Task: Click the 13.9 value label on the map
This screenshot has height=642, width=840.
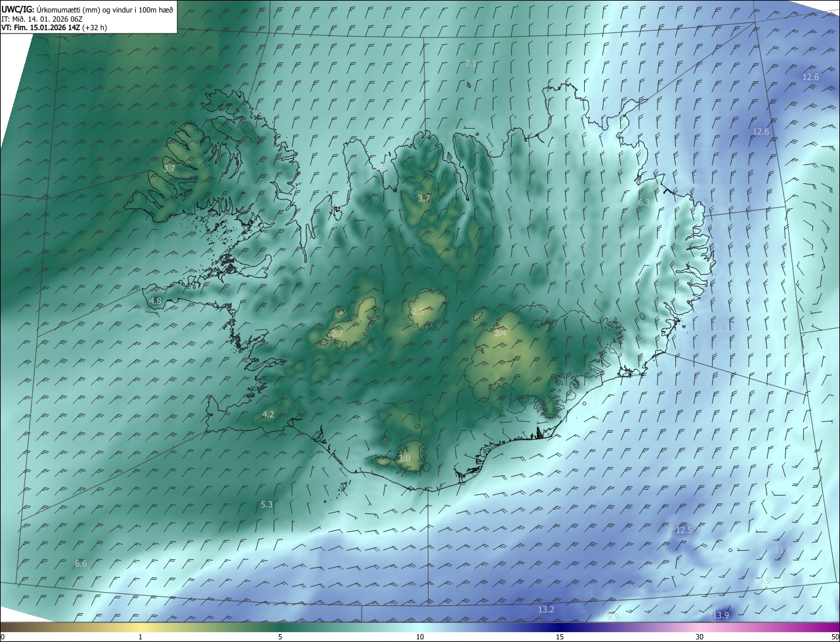Action: (x=721, y=615)
